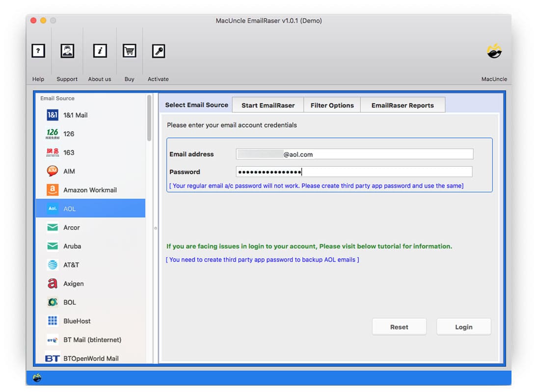Click the MacUncle logo in toolbar

click(x=494, y=51)
